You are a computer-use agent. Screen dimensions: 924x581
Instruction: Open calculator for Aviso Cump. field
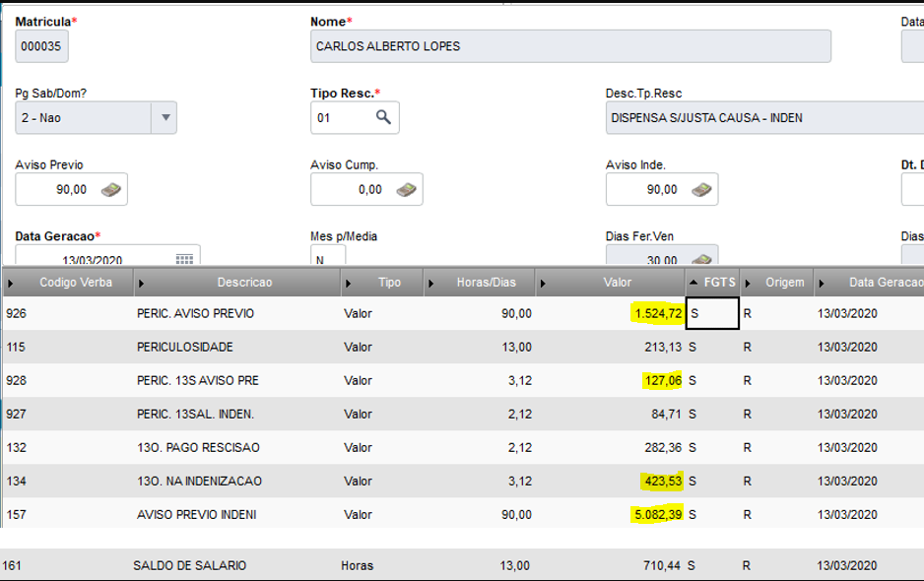(406, 190)
